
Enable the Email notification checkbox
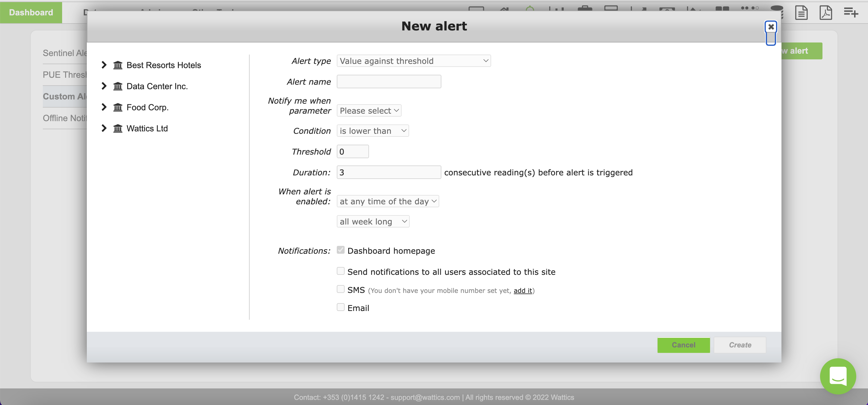point(340,307)
